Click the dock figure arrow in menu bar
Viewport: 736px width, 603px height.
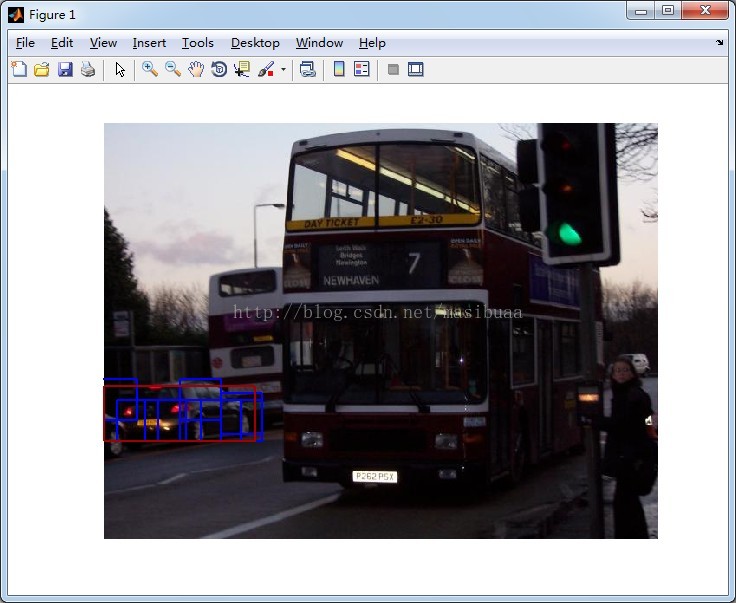pos(720,43)
